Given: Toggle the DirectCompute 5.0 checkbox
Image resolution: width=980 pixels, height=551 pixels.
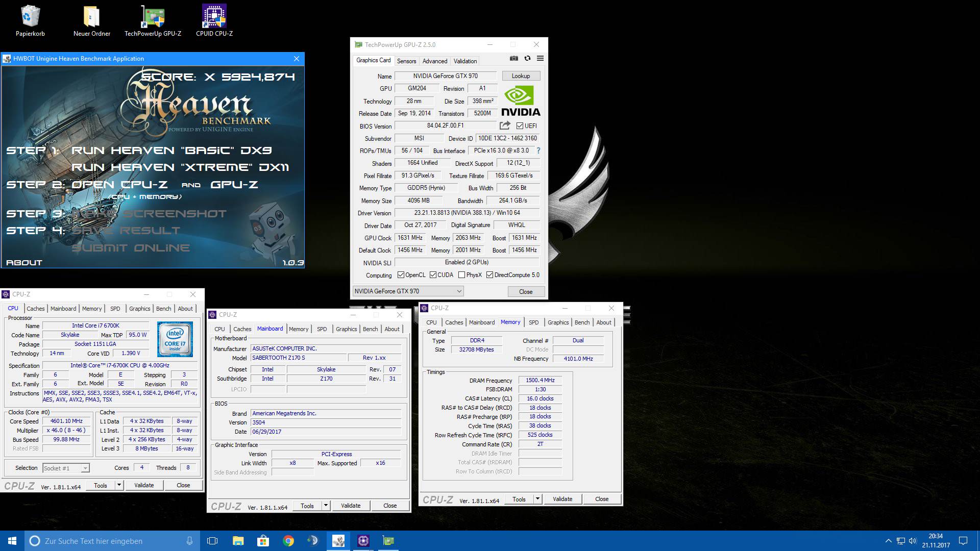Looking at the screenshot, I should pyautogui.click(x=489, y=275).
